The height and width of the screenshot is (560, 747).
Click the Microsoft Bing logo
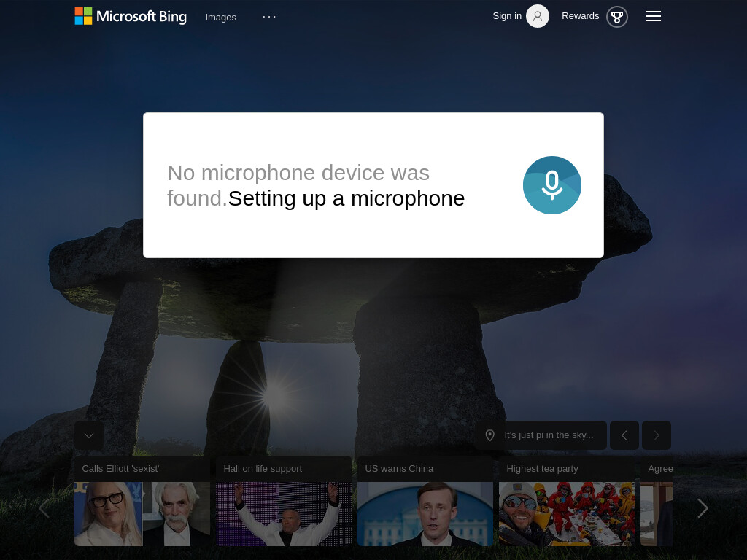tap(131, 16)
